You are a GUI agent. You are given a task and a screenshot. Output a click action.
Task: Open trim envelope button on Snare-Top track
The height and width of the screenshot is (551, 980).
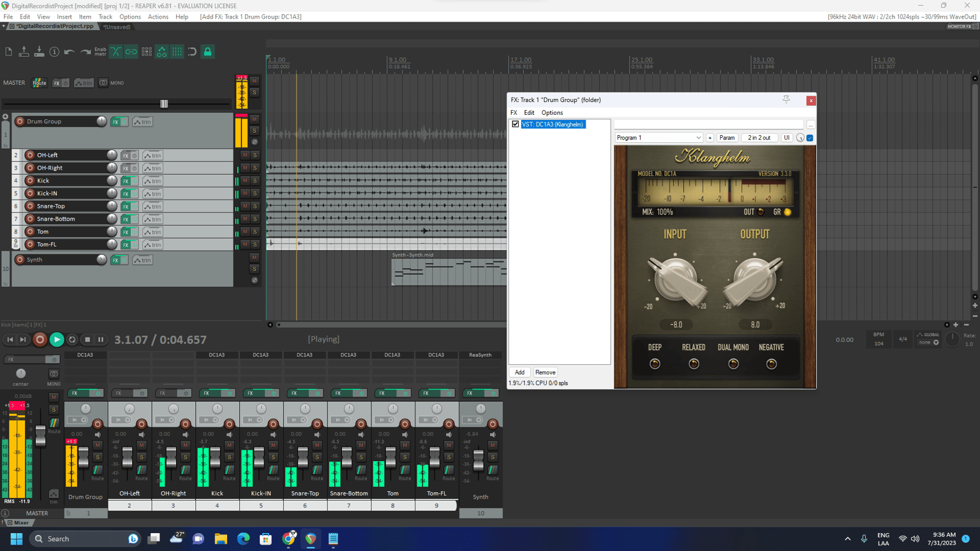pos(152,207)
